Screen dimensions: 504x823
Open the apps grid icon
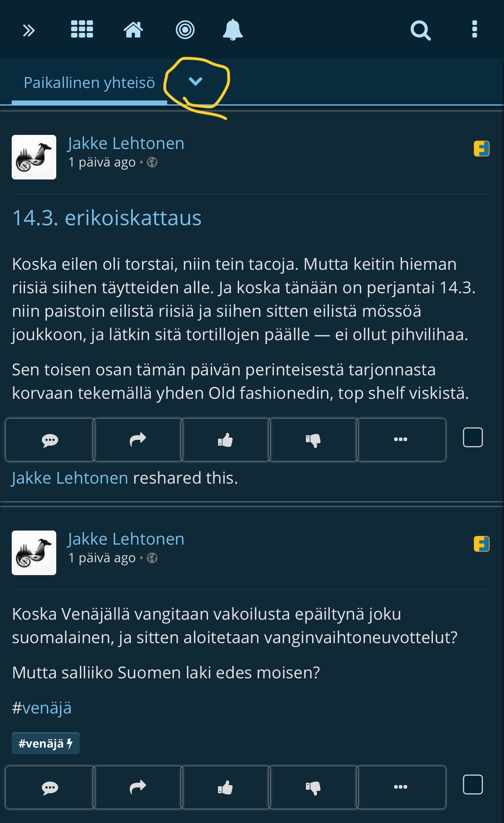pyautogui.click(x=82, y=29)
